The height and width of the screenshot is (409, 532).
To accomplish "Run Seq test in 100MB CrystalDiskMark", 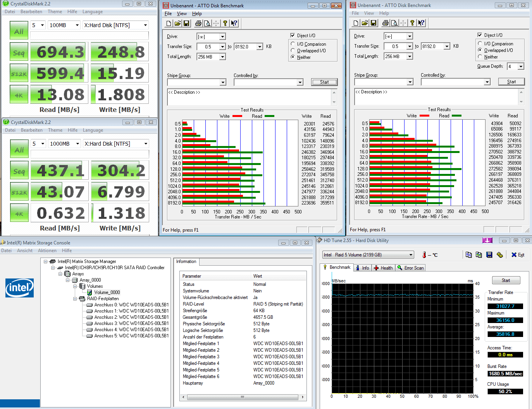I will [x=19, y=52].
